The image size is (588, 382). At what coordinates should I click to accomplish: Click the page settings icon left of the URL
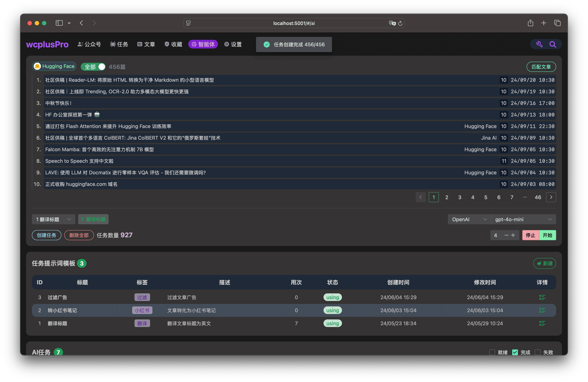188,23
